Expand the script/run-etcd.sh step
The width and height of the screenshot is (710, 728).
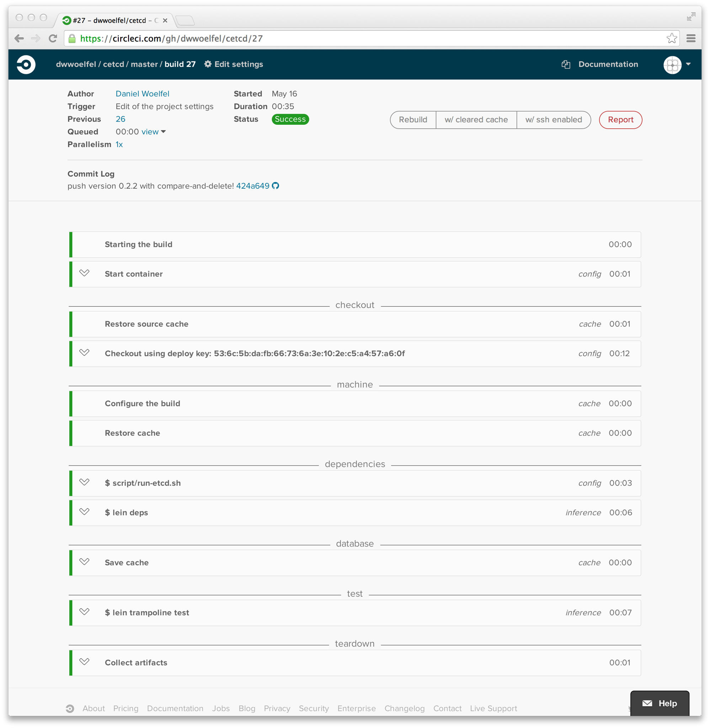[x=84, y=482]
